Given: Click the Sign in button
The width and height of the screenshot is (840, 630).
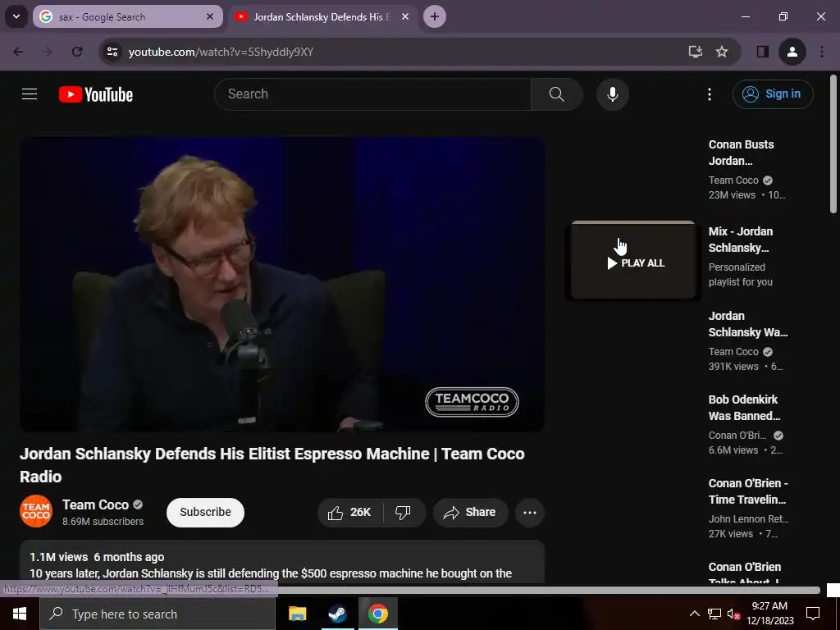Looking at the screenshot, I should point(773,94).
